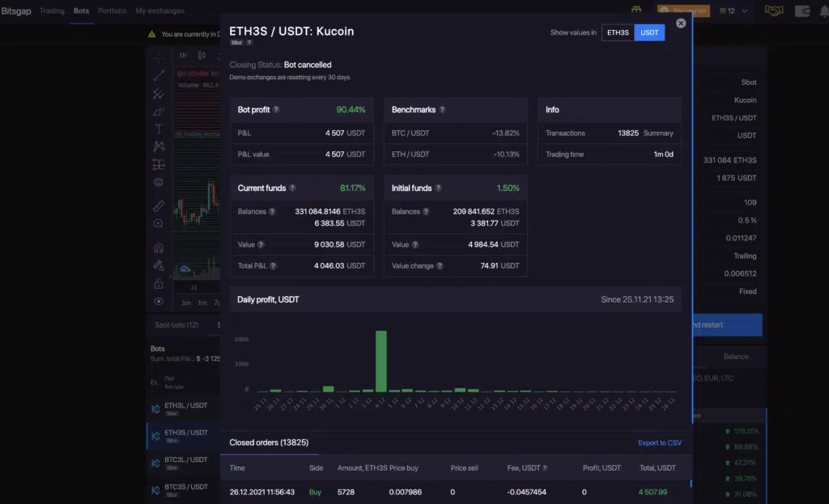This screenshot has height=504, width=829.
Task: Open the emoji icons tool
Action: (159, 182)
